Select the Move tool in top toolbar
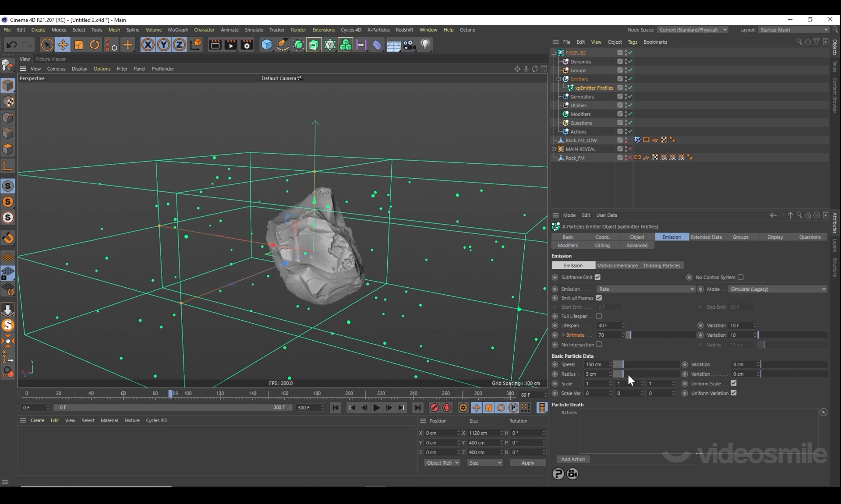The image size is (841, 504). click(x=63, y=45)
